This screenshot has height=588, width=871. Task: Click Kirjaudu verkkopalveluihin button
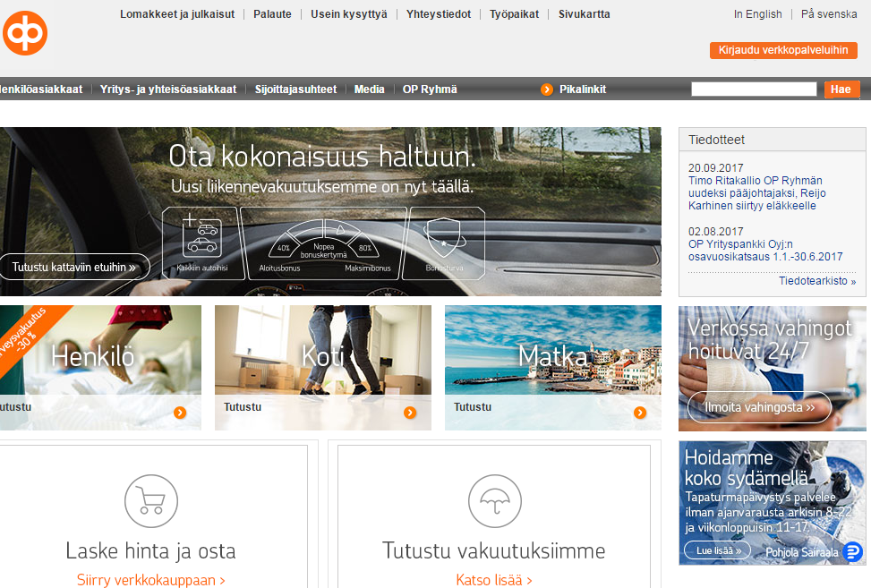tap(783, 50)
